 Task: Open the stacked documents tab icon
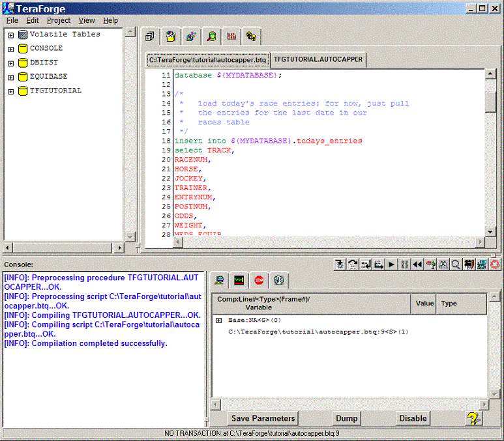coord(150,36)
